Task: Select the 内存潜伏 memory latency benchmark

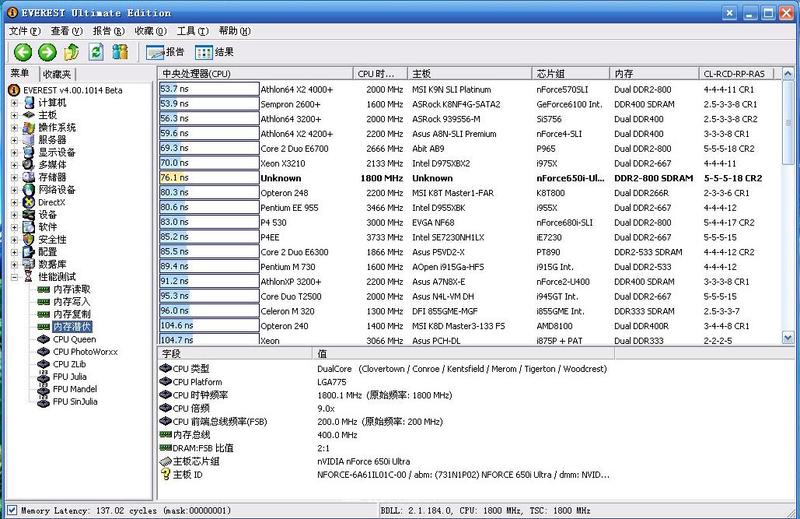Action: (x=72, y=327)
